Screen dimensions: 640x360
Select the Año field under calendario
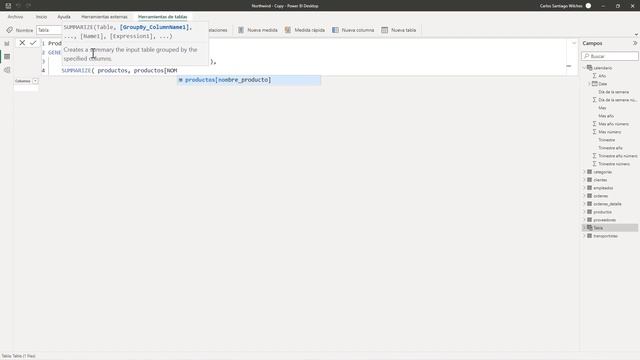click(x=602, y=76)
